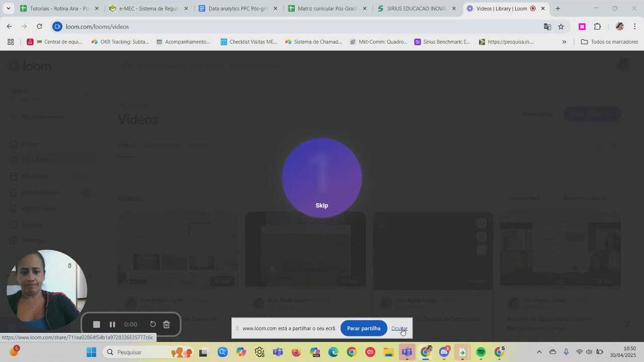Screen dimensions: 644x362
Task: Open the translate page icon
Action: point(547,27)
